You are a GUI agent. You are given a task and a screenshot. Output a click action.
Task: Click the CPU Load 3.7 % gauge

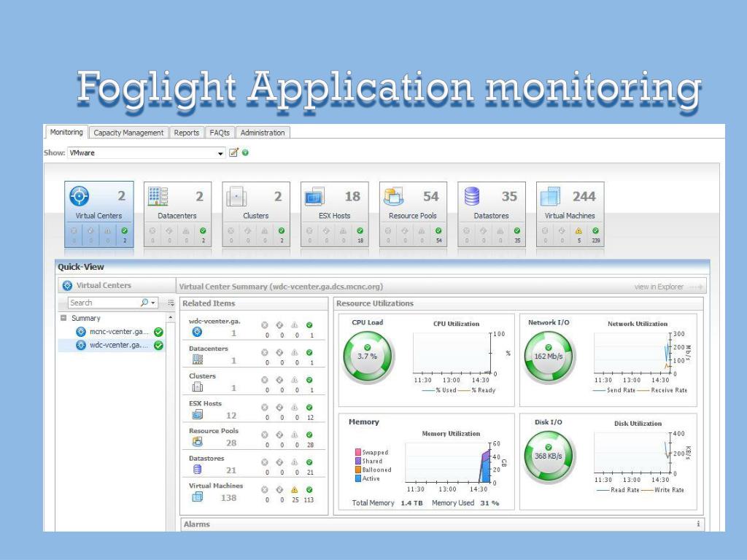coord(368,356)
